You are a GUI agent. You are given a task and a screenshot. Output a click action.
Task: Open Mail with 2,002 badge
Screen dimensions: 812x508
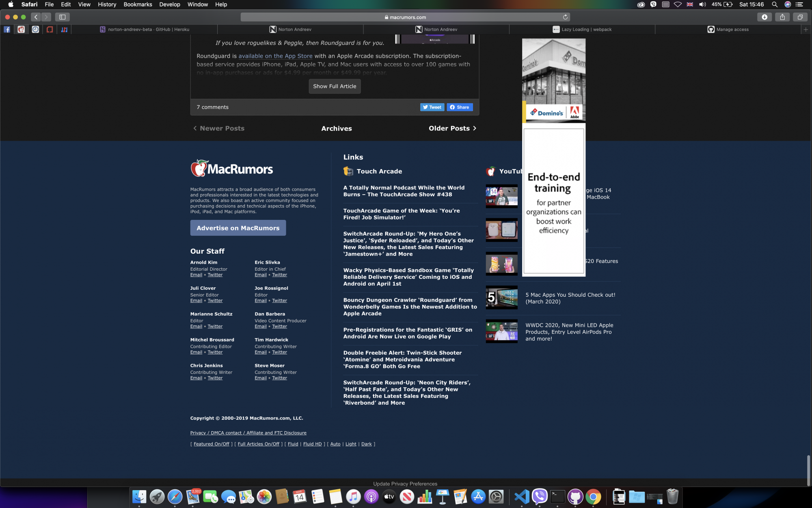193,497
